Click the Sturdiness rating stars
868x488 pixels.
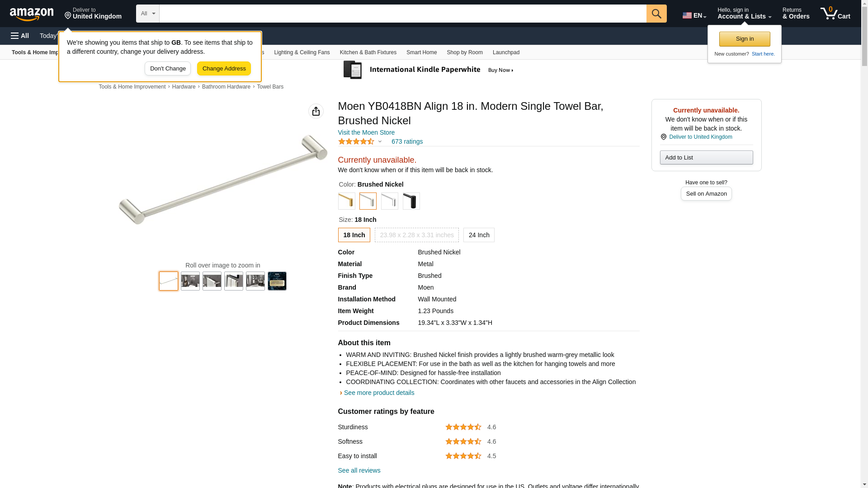[463, 427]
